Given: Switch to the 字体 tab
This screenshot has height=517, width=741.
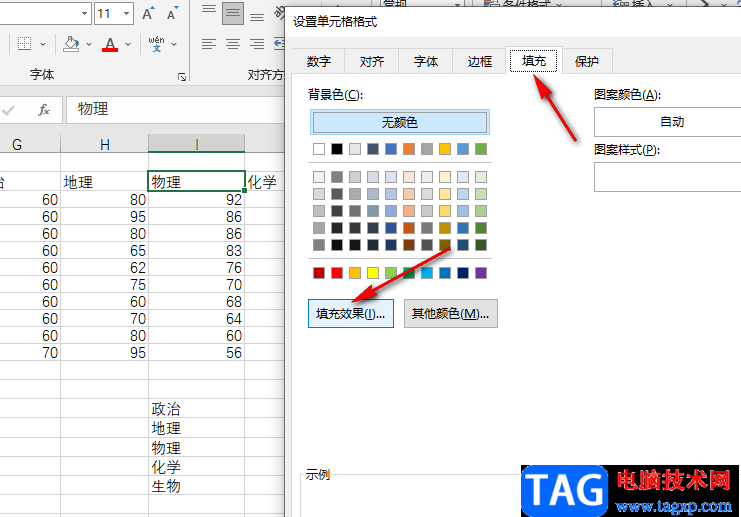Looking at the screenshot, I should [426, 61].
